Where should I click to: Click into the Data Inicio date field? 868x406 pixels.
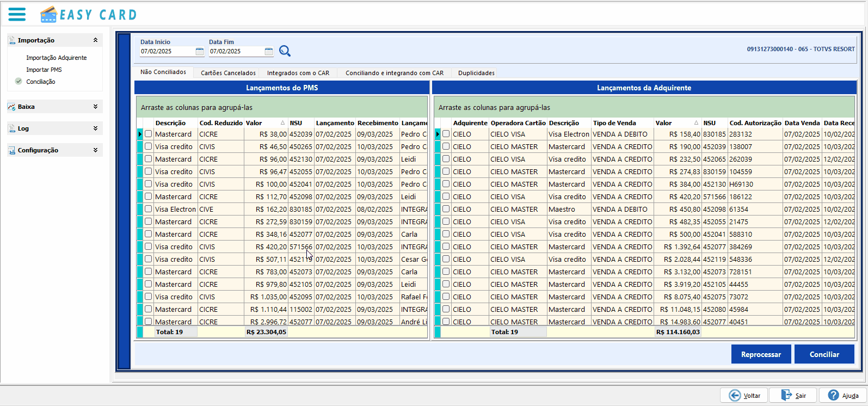(167, 51)
